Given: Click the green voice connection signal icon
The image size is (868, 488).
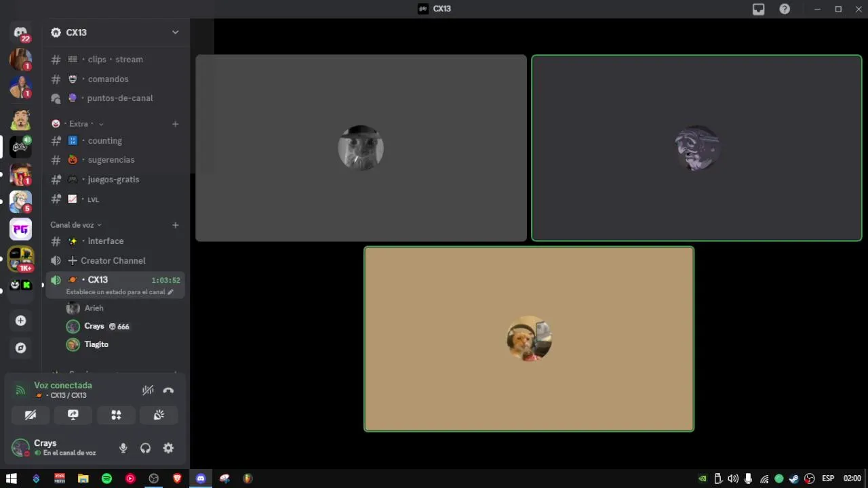Looking at the screenshot, I should [20, 390].
